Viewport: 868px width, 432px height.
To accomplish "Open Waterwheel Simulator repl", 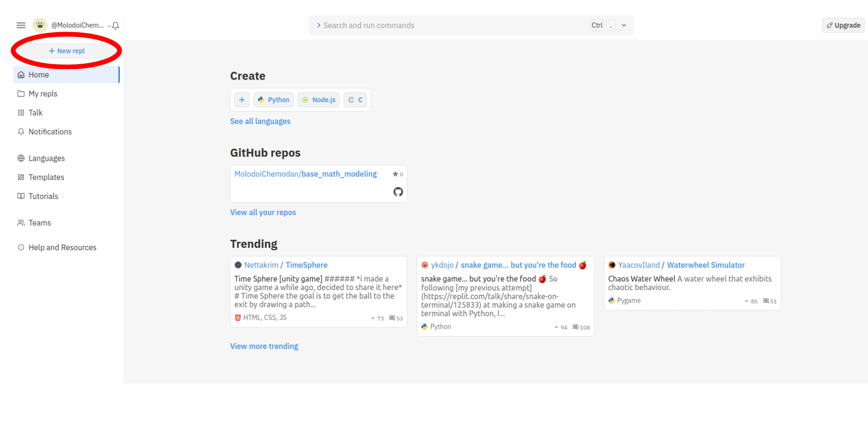I will point(706,265).
